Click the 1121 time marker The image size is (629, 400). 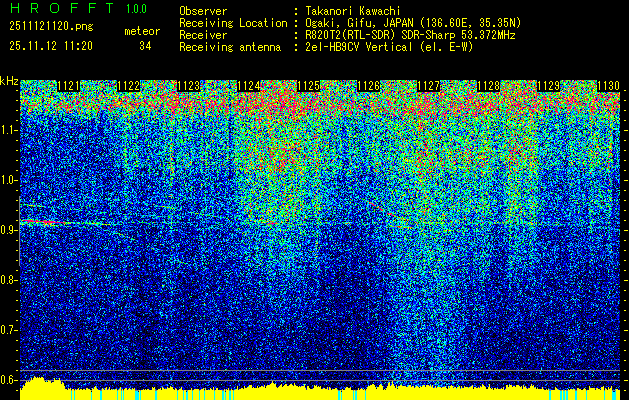pyautogui.click(x=69, y=87)
